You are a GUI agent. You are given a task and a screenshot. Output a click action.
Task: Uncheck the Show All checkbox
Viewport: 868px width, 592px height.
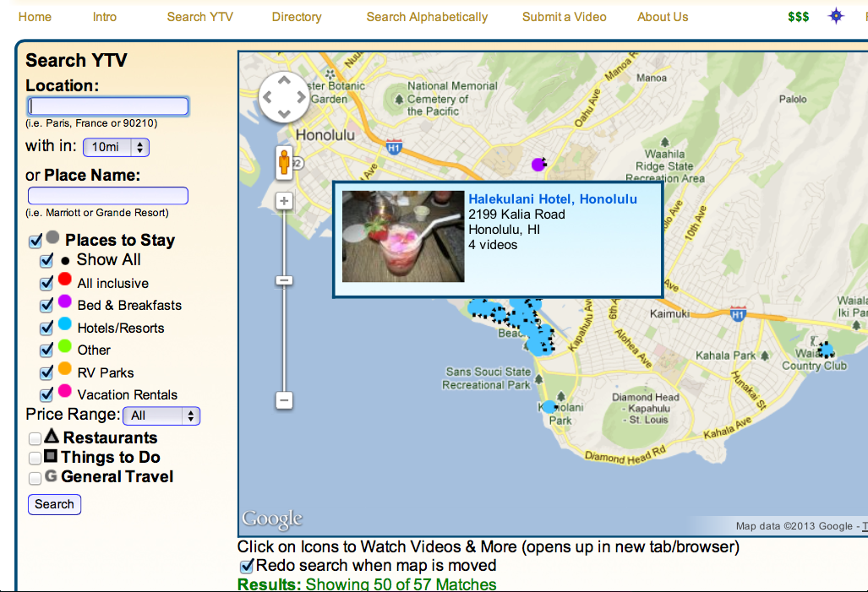click(46, 260)
